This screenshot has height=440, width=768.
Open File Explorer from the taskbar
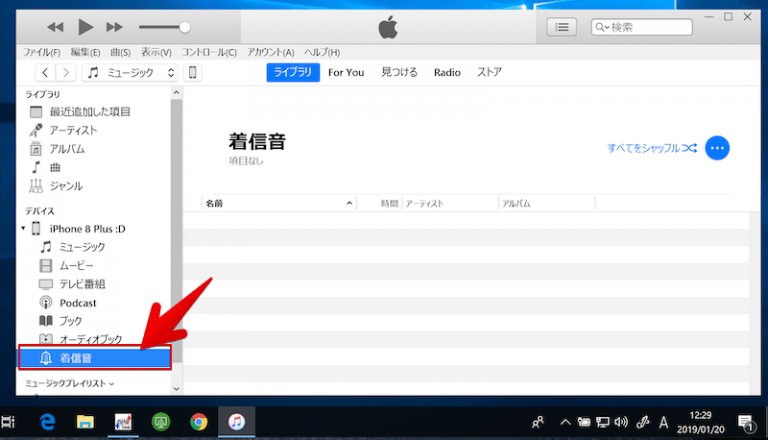(85, 422)
